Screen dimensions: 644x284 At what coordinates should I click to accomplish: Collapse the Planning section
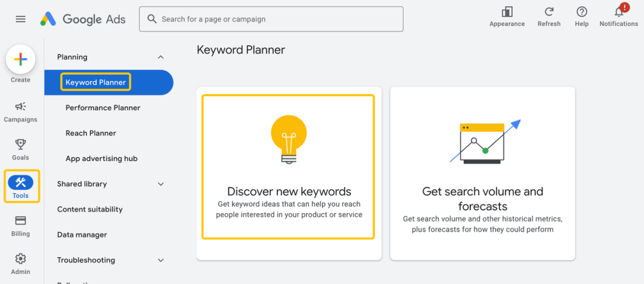[161, 57]
